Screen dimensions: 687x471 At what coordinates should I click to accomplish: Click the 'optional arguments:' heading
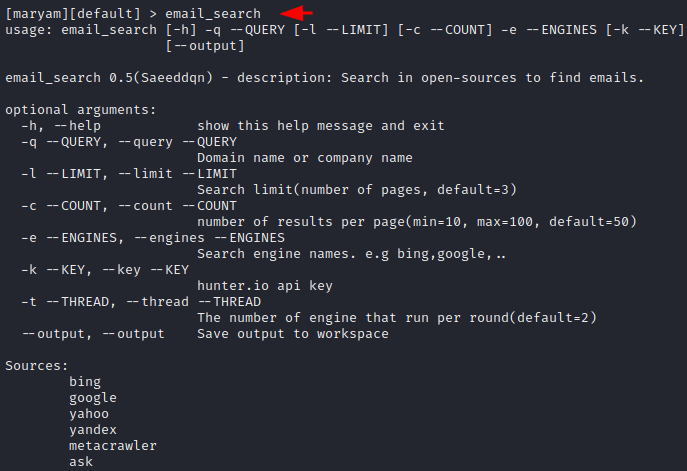coord(81,110)
